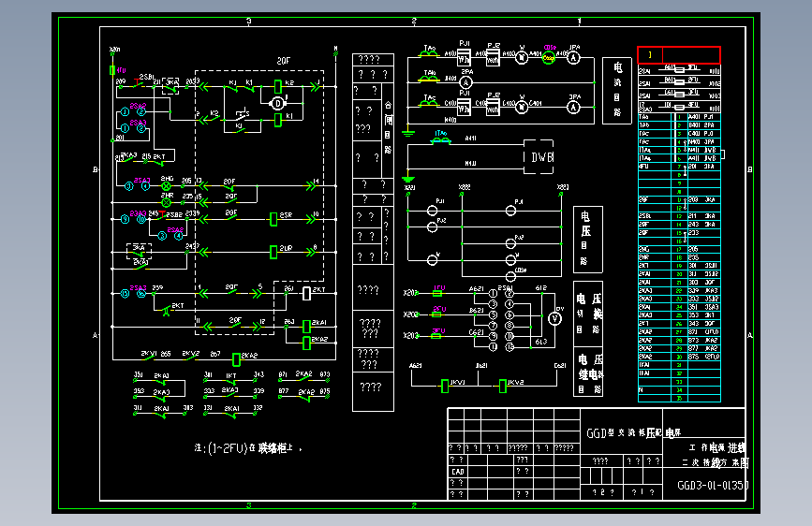Screen dimensions: 812x526
Task: Select the voltmeter circle marked V
Action: click(x=554, y=318)
